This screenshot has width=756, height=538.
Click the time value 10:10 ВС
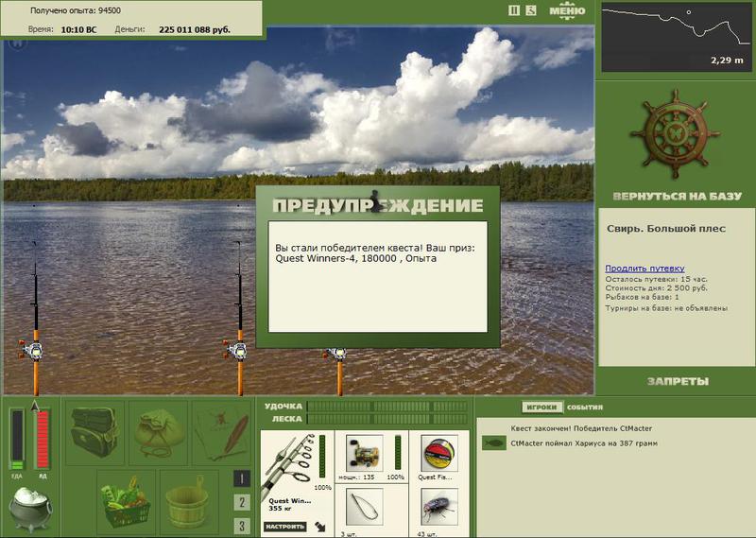tap(78, 30)
